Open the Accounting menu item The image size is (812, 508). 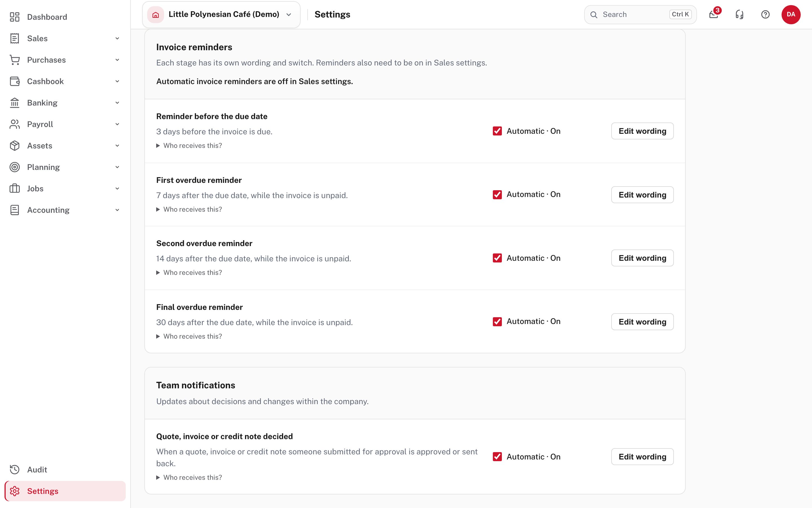[x=65, y=210]
